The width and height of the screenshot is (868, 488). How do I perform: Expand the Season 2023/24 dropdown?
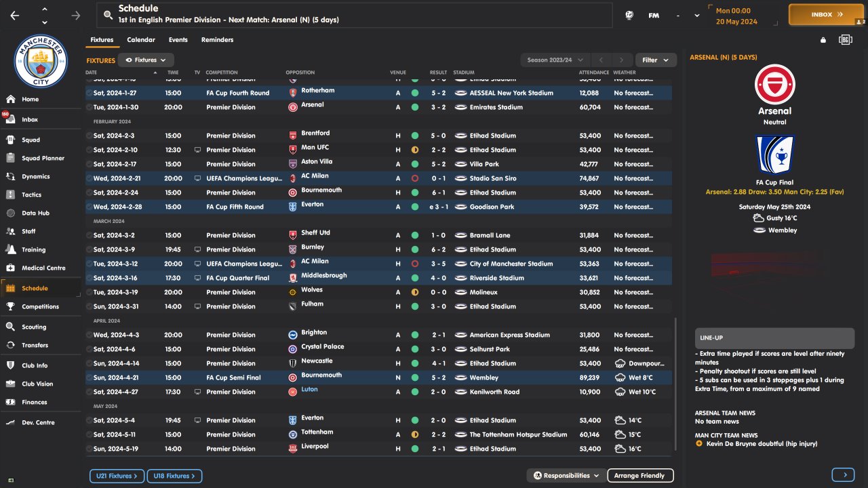555,60
